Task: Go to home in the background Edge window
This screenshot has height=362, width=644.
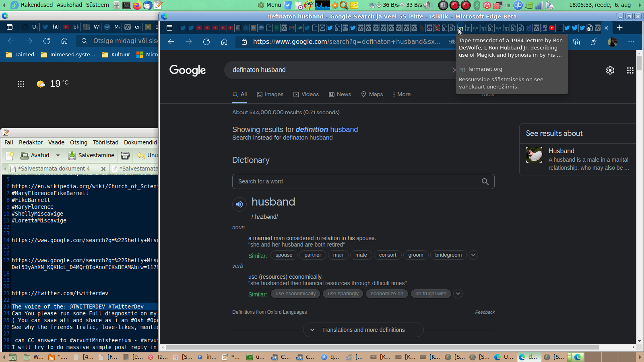Action: [x=64, y=41]
